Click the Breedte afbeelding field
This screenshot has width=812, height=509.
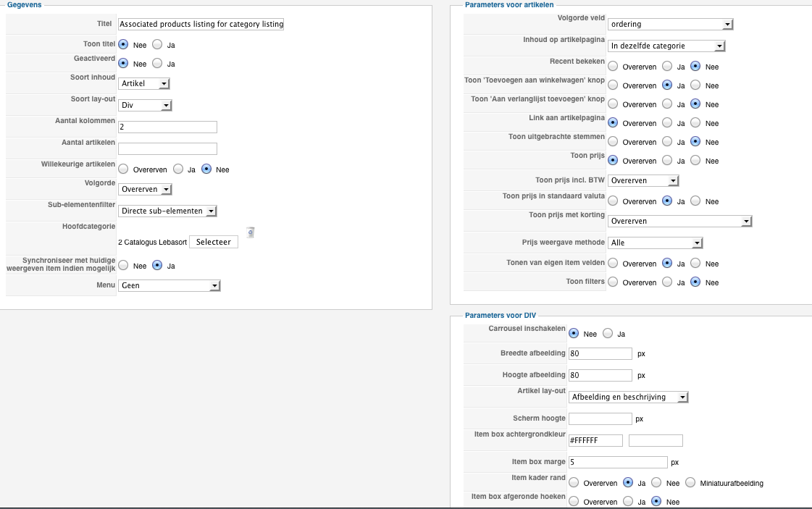[600, 354]
